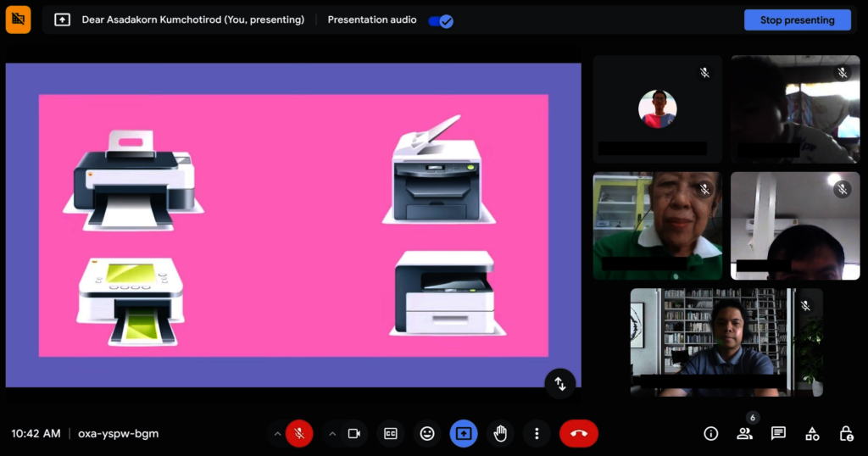
Task: Toggle the Presentation audio switch
Action: [x=441, y=20]
